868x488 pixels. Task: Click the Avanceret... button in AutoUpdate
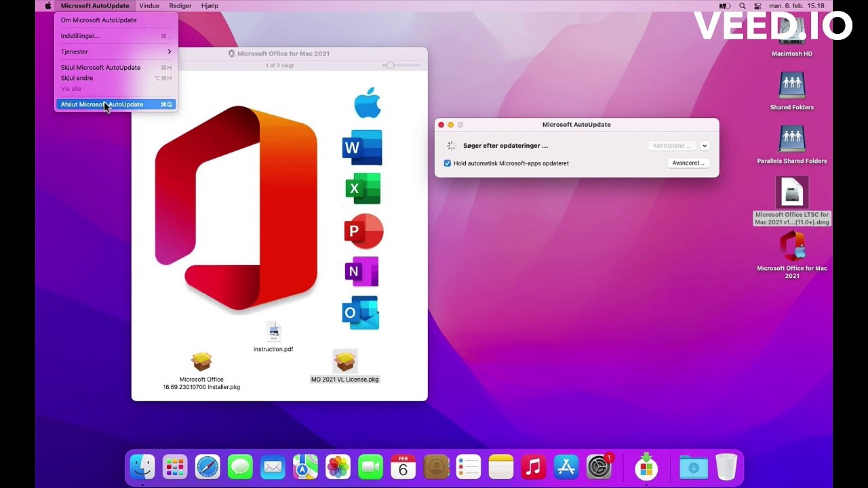pyautogui.click(x=688, y=163)
